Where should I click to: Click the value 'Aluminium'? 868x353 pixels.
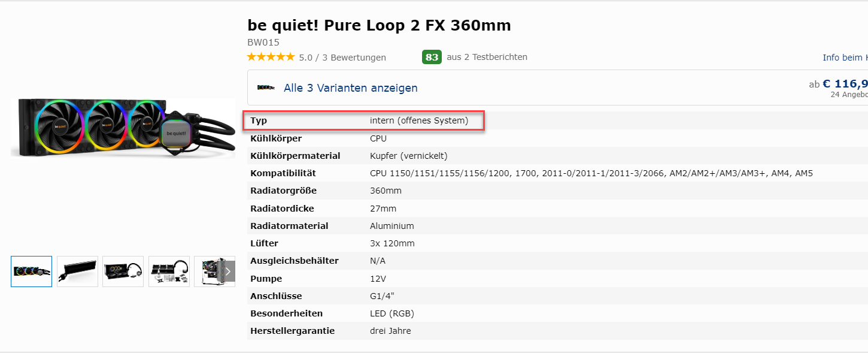pos(392,226)
